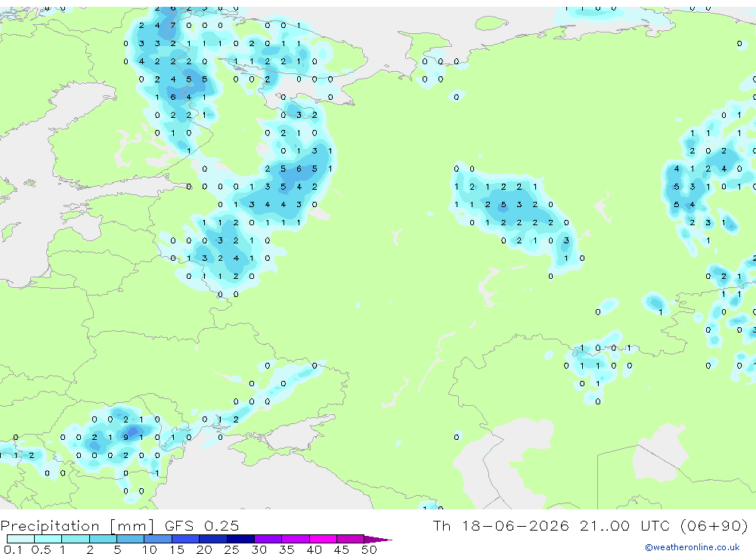756x554 pixels.
Task: Pick the bright magenta 40–45 mm legend swatch
Action: pos(323,539)
